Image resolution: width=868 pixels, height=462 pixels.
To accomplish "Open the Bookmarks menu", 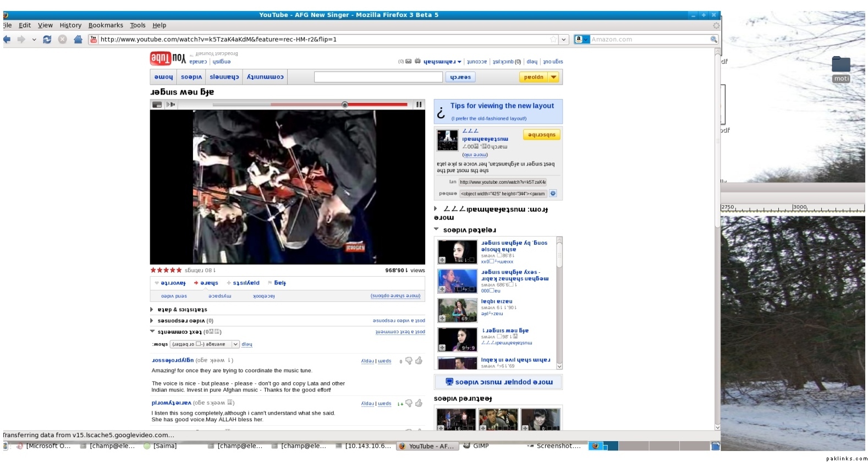I will pyautogui.click(x=106, y=25).
